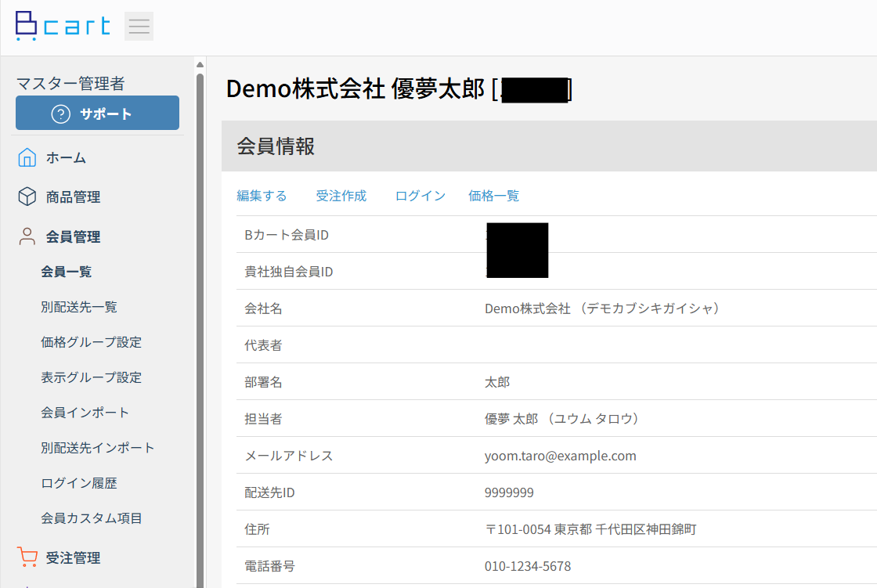Open 表示グループ設定
877x588 pixels.
pos(91,377)
